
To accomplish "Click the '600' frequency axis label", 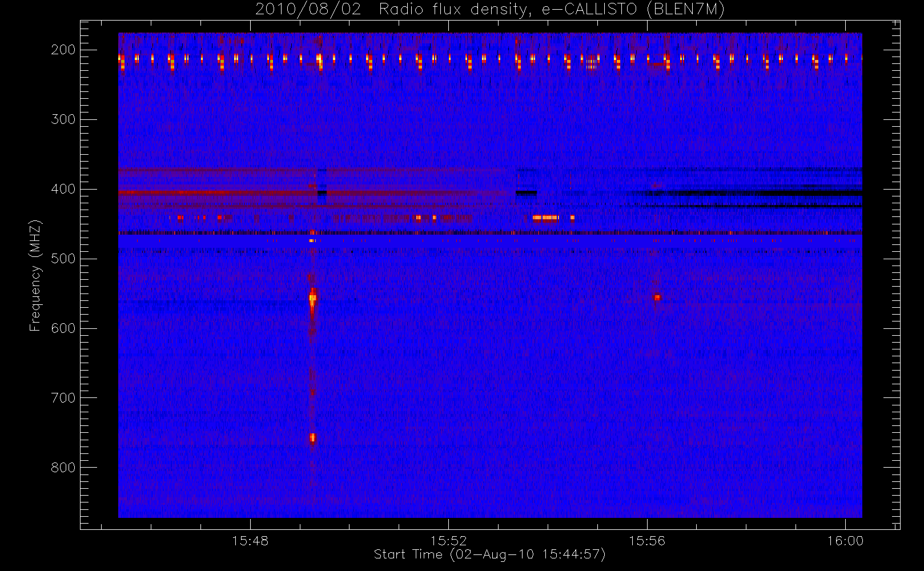I will [x=63, y=328].
